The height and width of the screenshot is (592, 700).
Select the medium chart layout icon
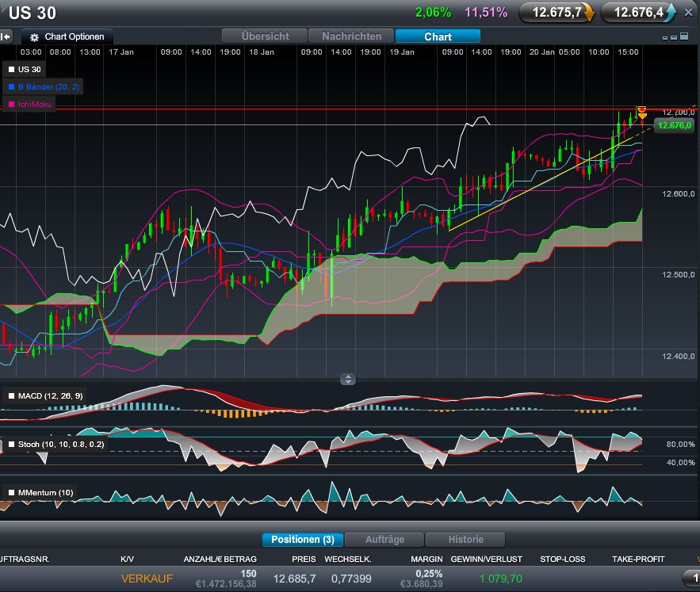pyautogui.click(x=674, y=37)
